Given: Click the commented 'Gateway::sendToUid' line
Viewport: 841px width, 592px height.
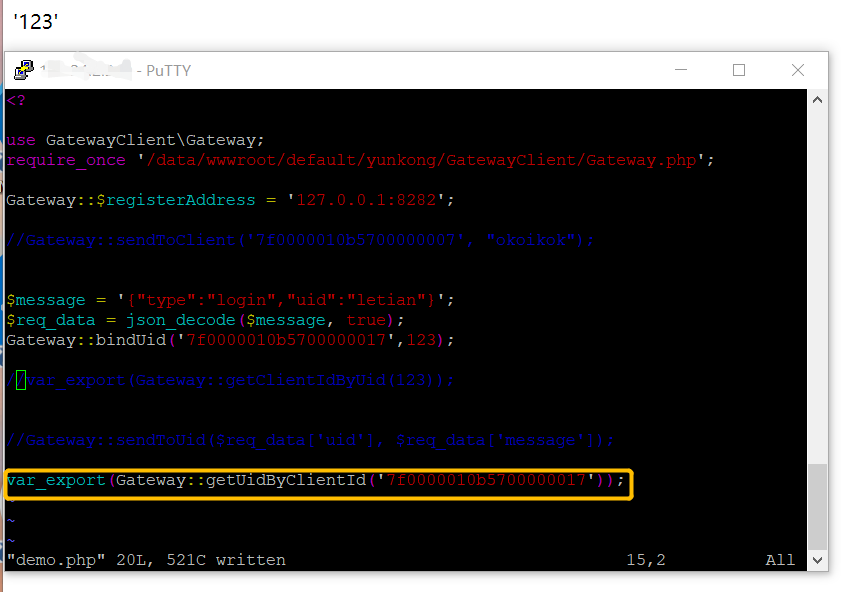Looking at the screenshot, I should point(310,441).
